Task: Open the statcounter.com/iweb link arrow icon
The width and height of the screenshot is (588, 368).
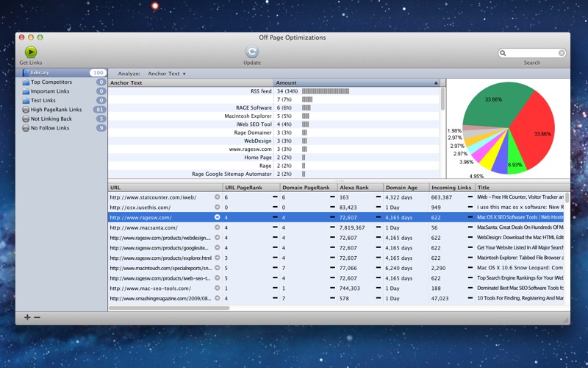Action: click(x=217, y=197)
